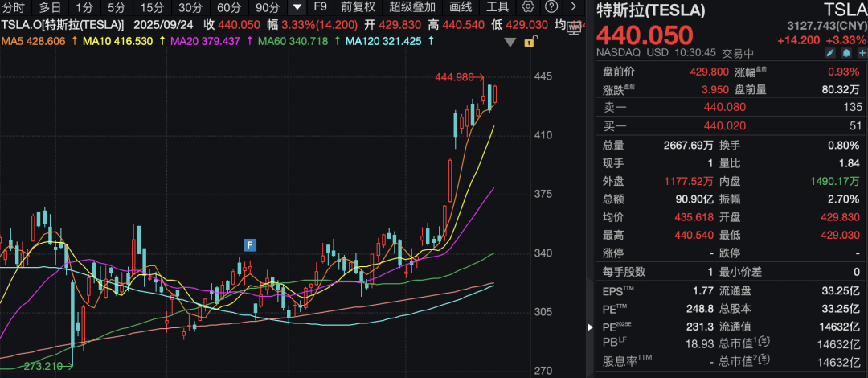Open 超级叠加 overlay menu
The image size is (868, 378).
coord(412,6)
